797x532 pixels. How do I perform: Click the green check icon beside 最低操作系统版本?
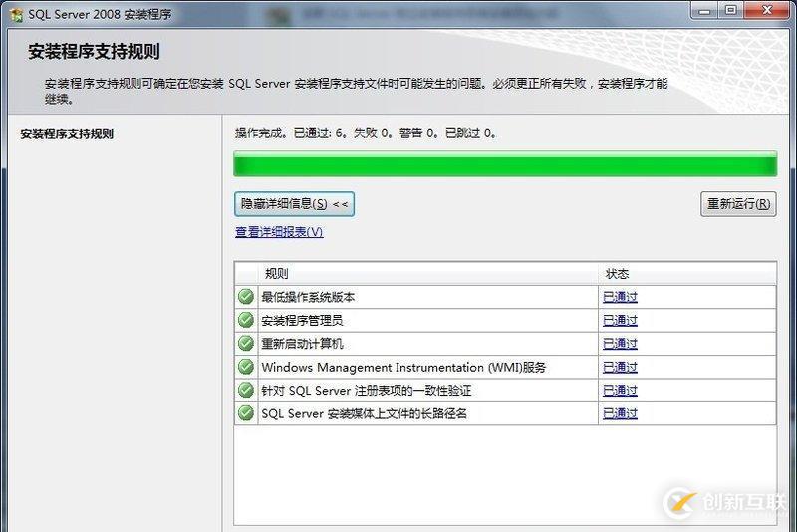coord(246,297)
